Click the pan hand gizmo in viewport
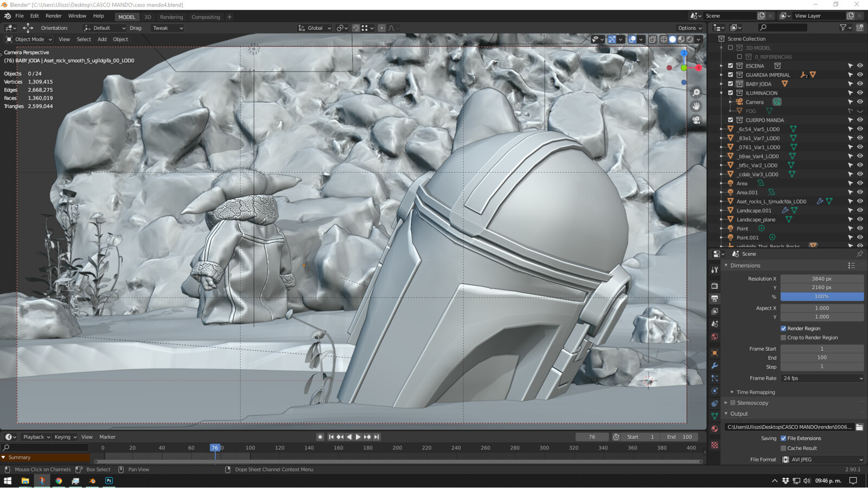This screenshot has width=868, height=488. point(696,106)
